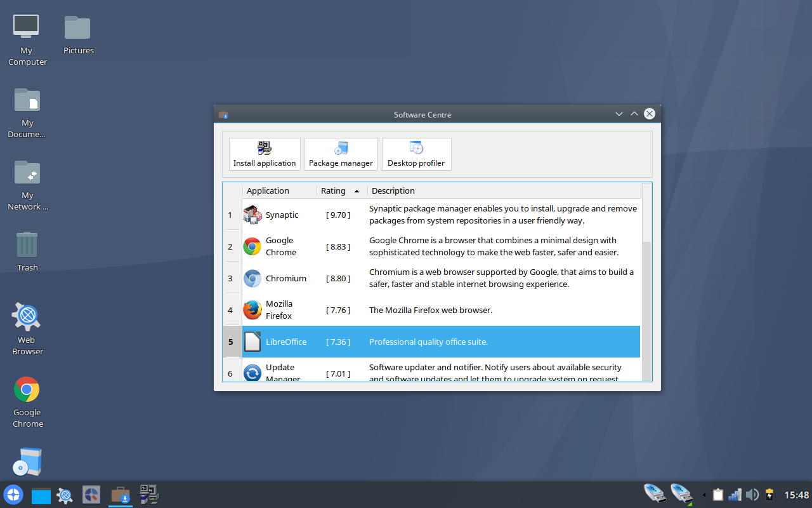Open the Package manager
The image size is (812, 508).
(x=341, y=154)
